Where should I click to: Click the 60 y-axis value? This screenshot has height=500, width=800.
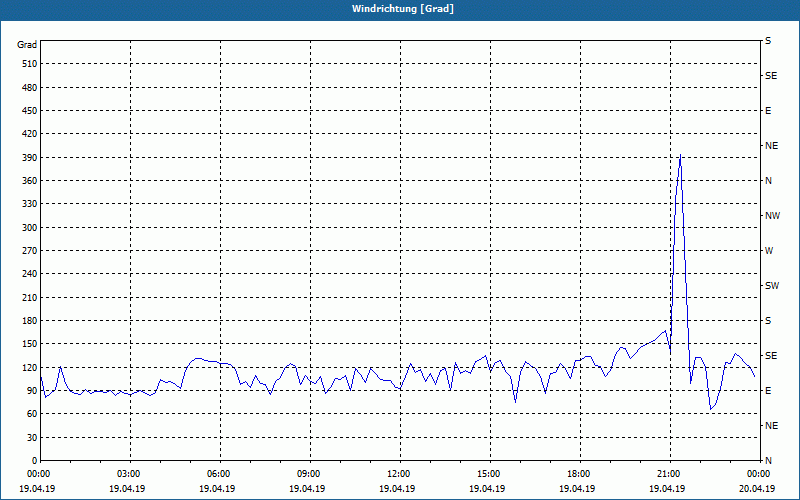32,414
